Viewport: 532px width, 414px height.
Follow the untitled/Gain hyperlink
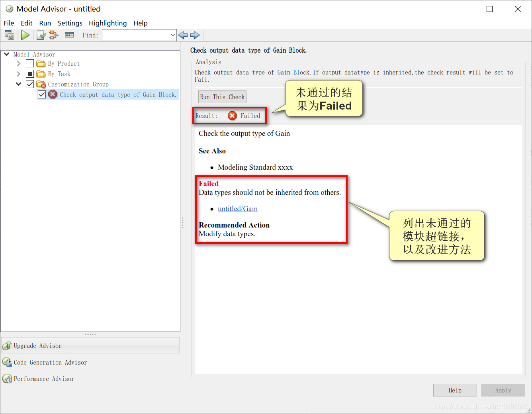pyautogui.click(x=238, y=209)
